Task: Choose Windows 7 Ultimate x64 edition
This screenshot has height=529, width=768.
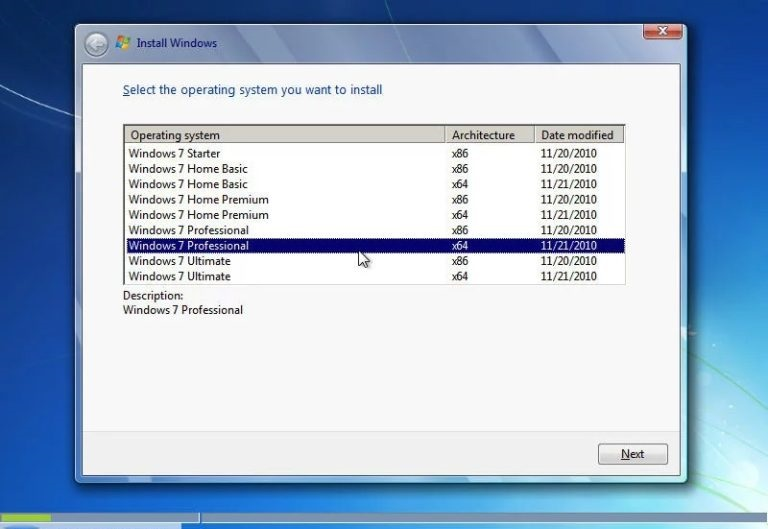Action: (x=180, y=277)
